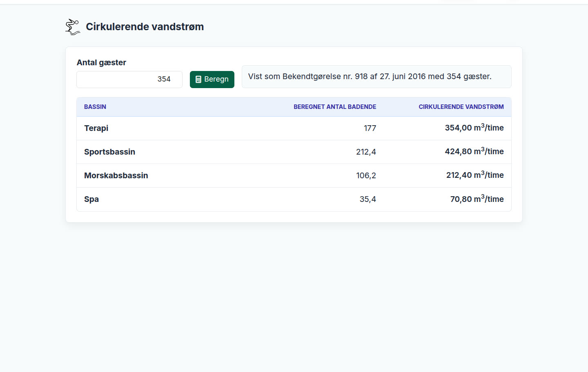Click the BEREGNET ANTAL BADENDE column header

(x=335, y=107)
